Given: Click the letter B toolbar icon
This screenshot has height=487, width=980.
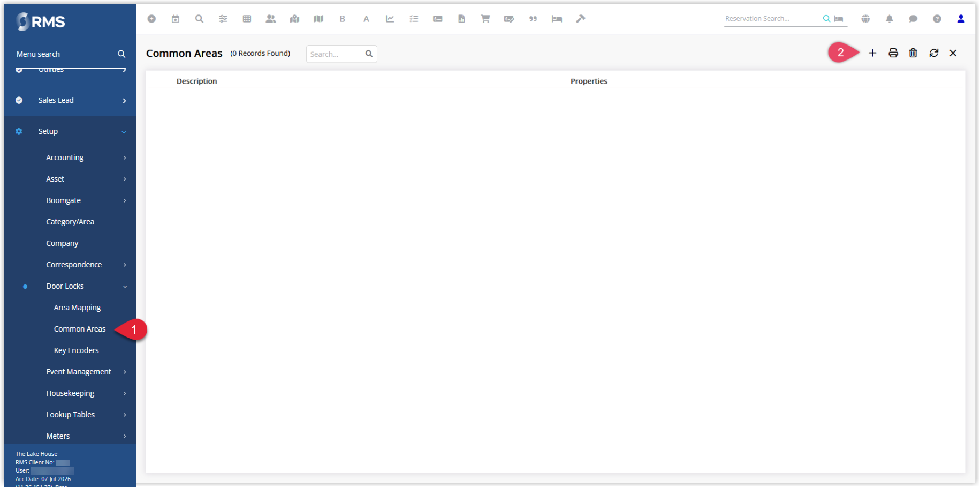Looking at the screenshot, I should pyautogui.click(x=343, y=19).
